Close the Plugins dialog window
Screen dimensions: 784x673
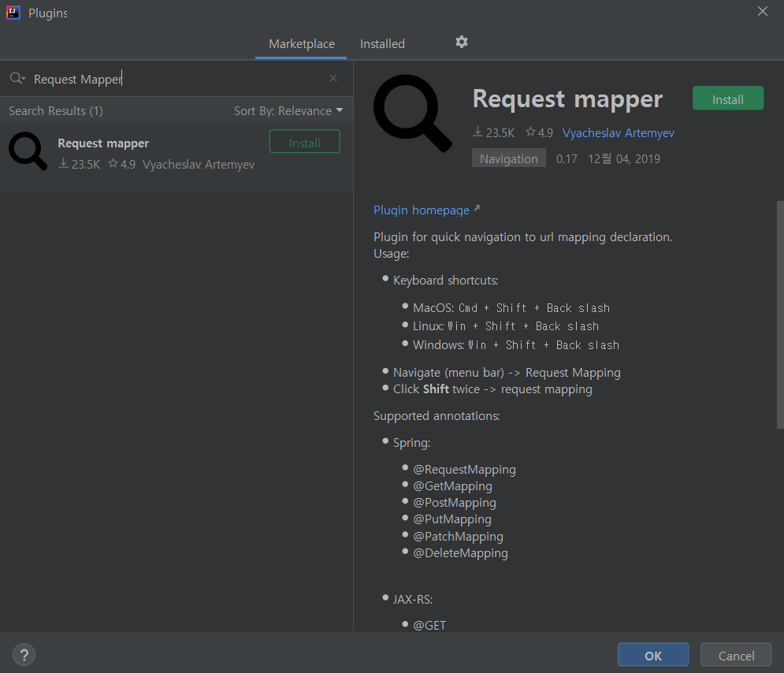(763, 11)
